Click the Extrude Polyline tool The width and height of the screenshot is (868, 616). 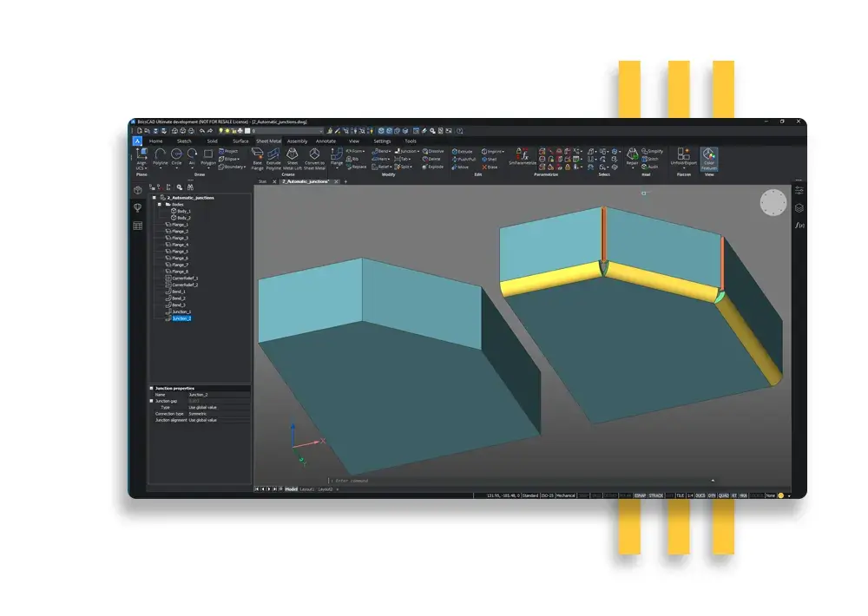[x=273, y=158]
